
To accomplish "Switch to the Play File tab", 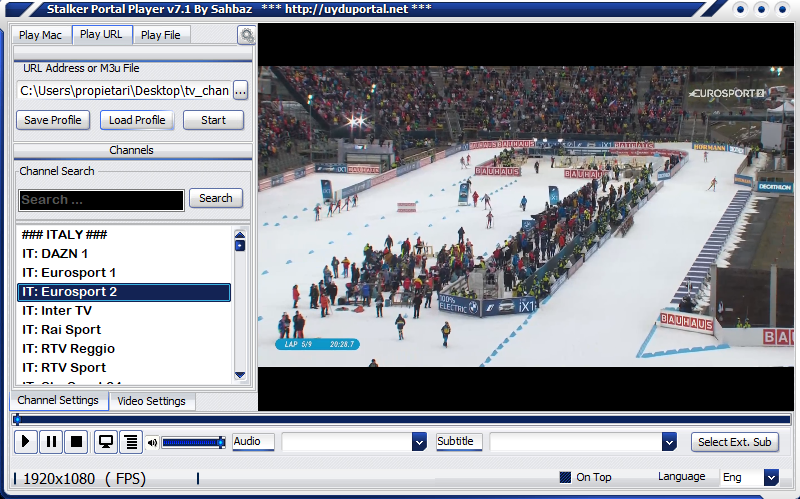I will pyautogui.click(x=161, y=35).
